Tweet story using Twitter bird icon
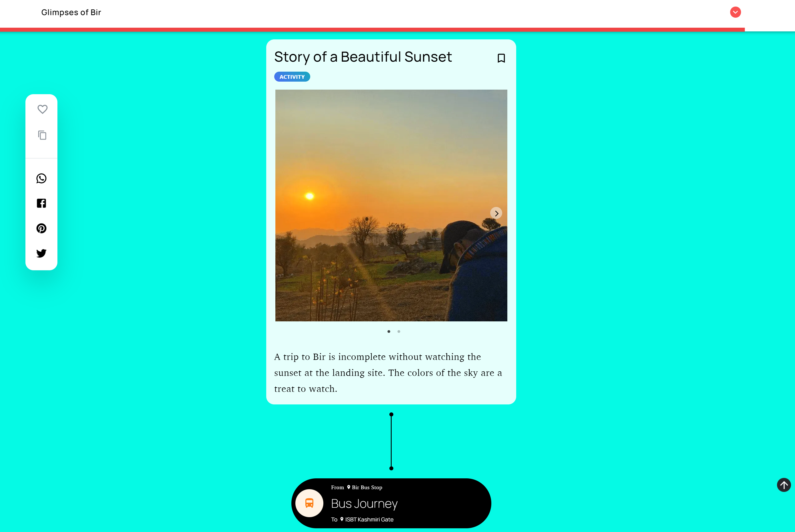The height and width of the screenshot is (532, 795). 41,253
